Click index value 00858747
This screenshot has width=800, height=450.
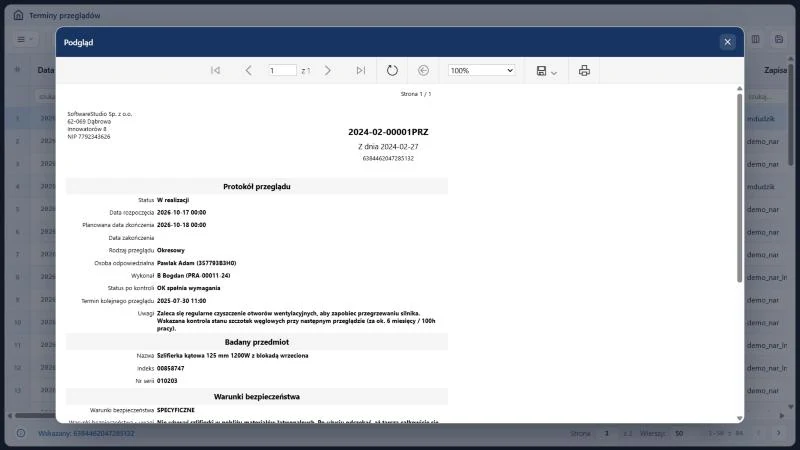[170, 368]
